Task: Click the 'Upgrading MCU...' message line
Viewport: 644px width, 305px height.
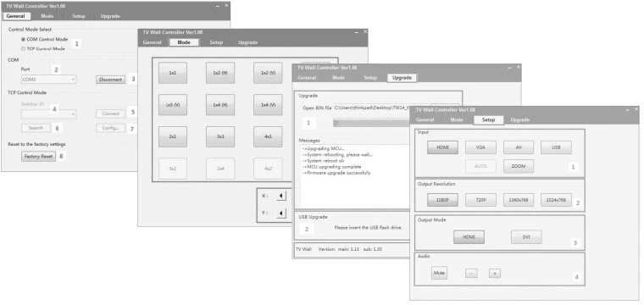Action: tap(323, 148)
